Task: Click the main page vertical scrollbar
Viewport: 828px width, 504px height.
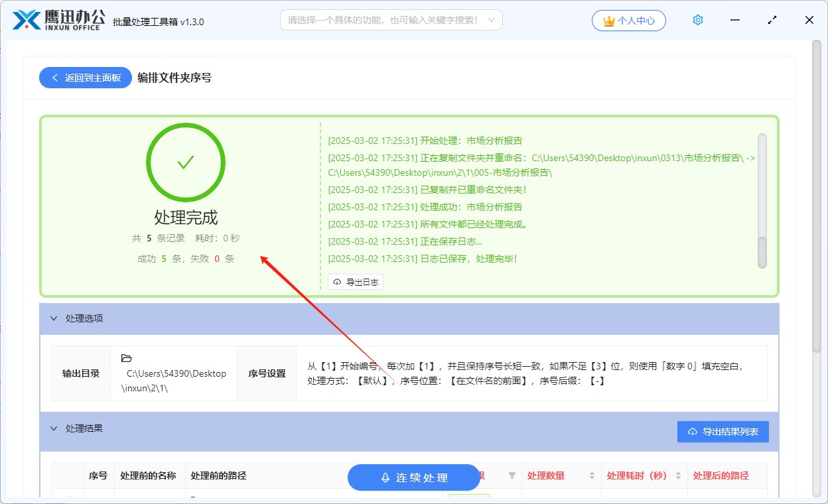Action: [x=817, y=196]
